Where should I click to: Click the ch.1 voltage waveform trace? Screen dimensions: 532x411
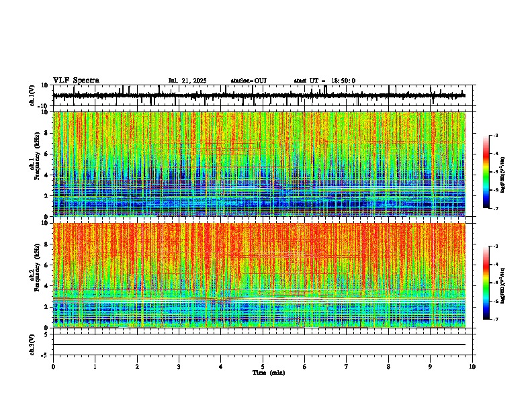pos(259,95)
